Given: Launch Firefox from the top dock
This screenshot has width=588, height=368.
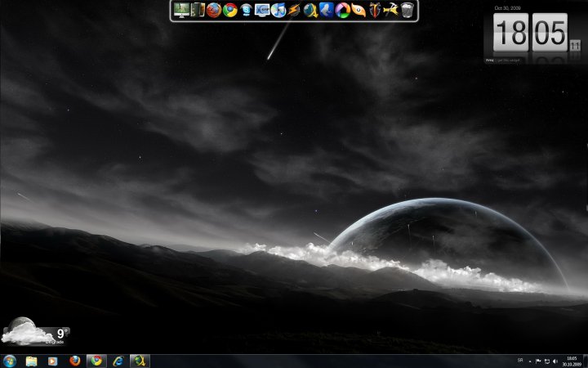Looking at the screenshot, I should click(x=214, y=10).
